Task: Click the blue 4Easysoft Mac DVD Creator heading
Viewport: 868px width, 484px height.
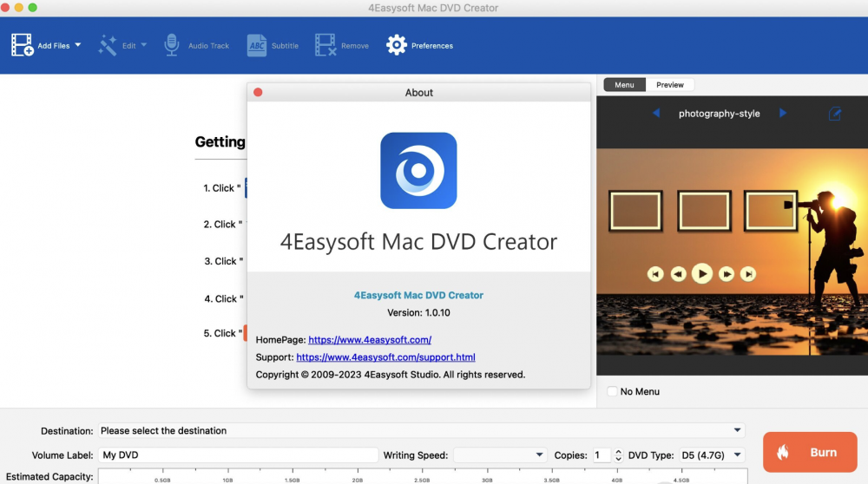Action: (418, 295)
